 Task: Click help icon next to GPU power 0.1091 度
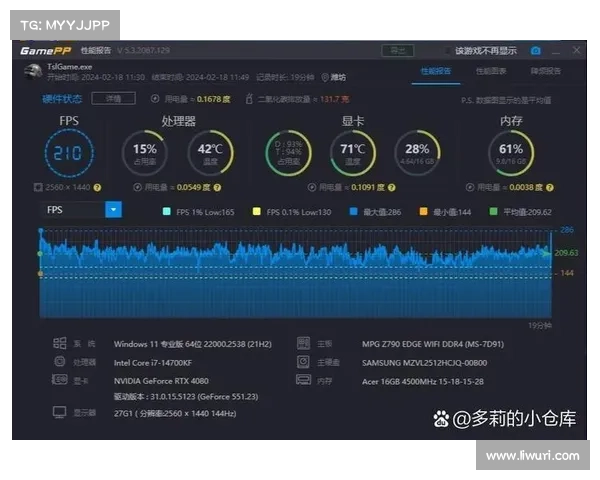[391, 188]
